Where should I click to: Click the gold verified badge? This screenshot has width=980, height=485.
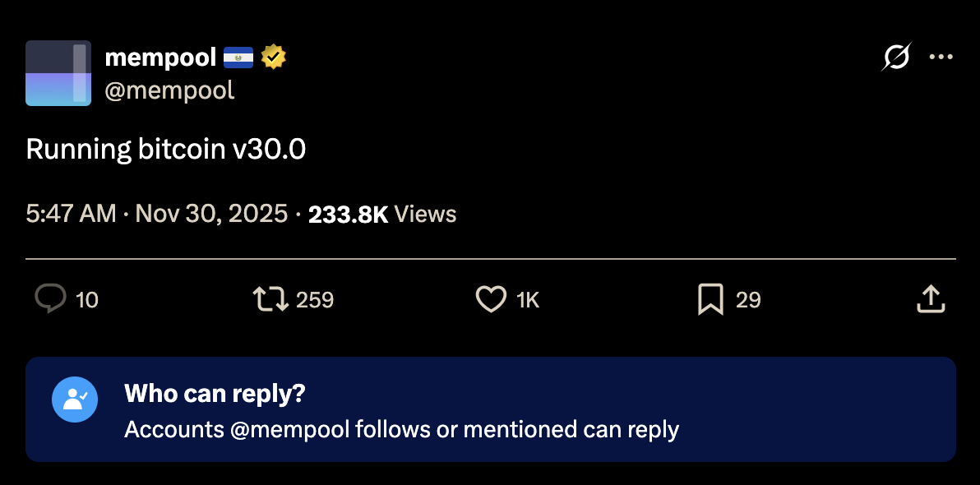(x=273, y=58)
